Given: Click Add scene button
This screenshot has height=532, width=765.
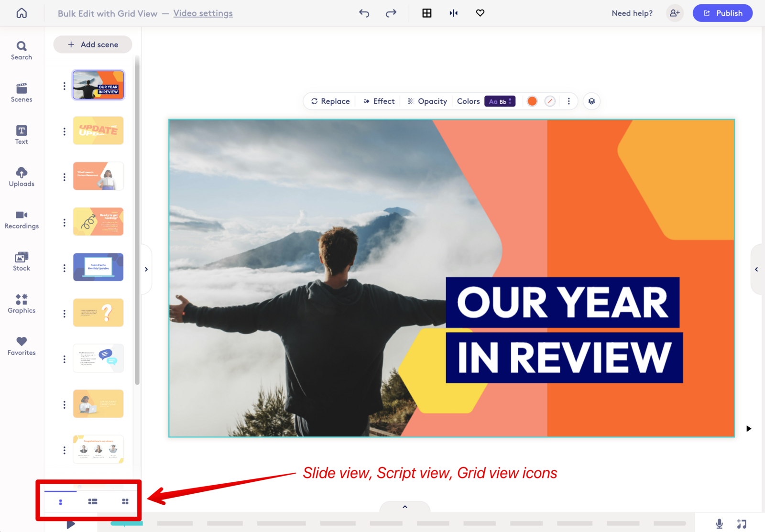Looking at the screenshot, I should pyautogui.click(x=93, y=44).
